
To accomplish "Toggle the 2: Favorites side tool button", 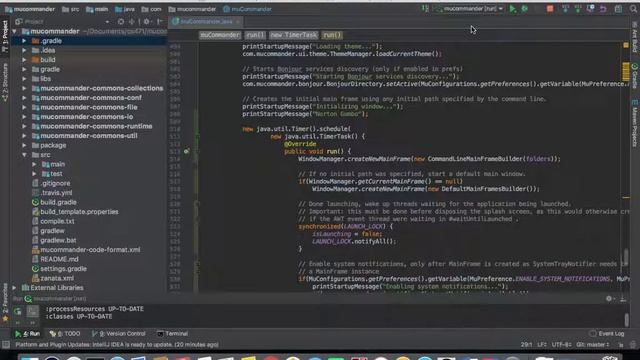I will pos(5,302).
